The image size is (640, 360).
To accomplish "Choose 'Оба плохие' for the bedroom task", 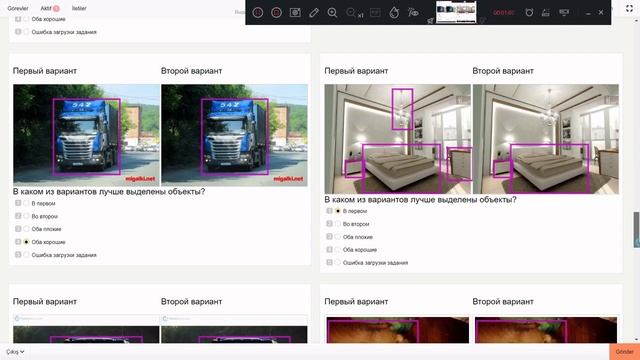I will click(338, 237).
